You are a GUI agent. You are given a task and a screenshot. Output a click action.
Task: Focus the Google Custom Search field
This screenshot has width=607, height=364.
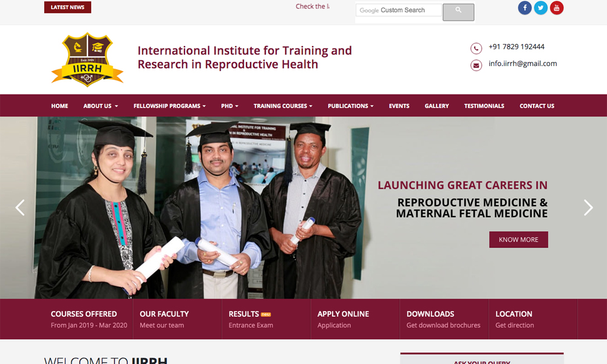click(x=399, y=10)
